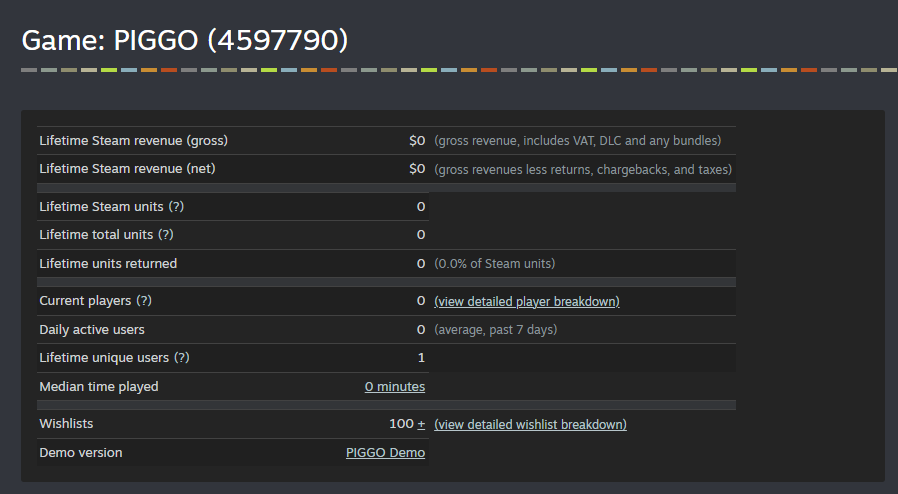The width and height of the screenshot is (898, 494).
Task: Click the Current players value 0
Action: tap(421, 301)
